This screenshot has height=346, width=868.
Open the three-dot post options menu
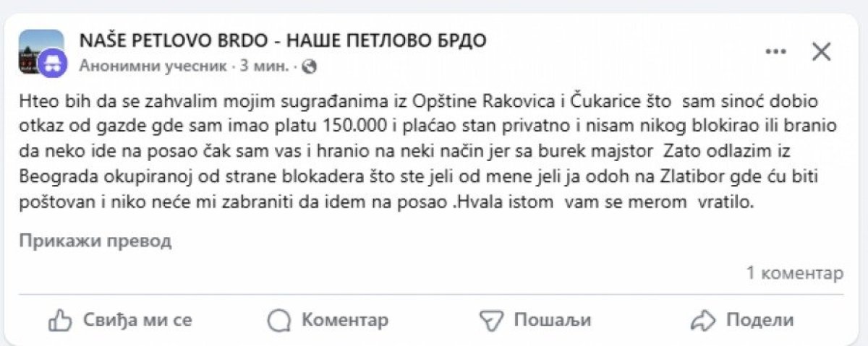[775, 51]
